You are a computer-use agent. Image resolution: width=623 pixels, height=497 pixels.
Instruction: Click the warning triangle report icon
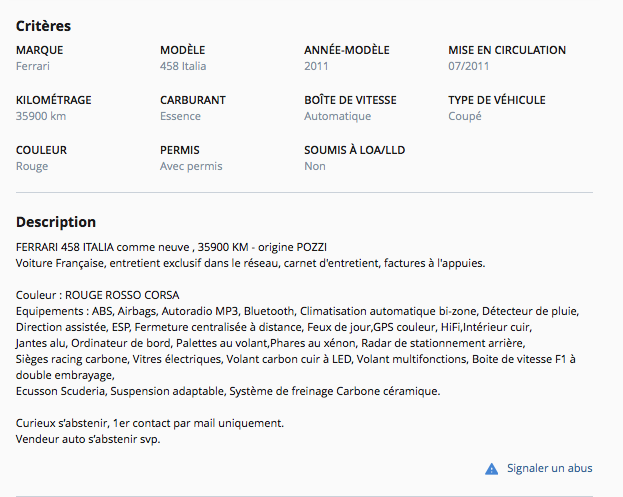(491, 468)
